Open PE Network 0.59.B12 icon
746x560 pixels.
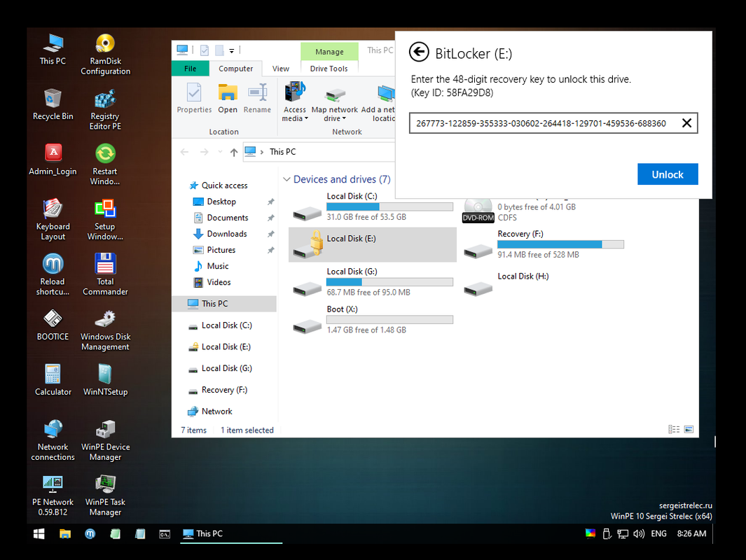pyautogui.click(x=53, y=496)
